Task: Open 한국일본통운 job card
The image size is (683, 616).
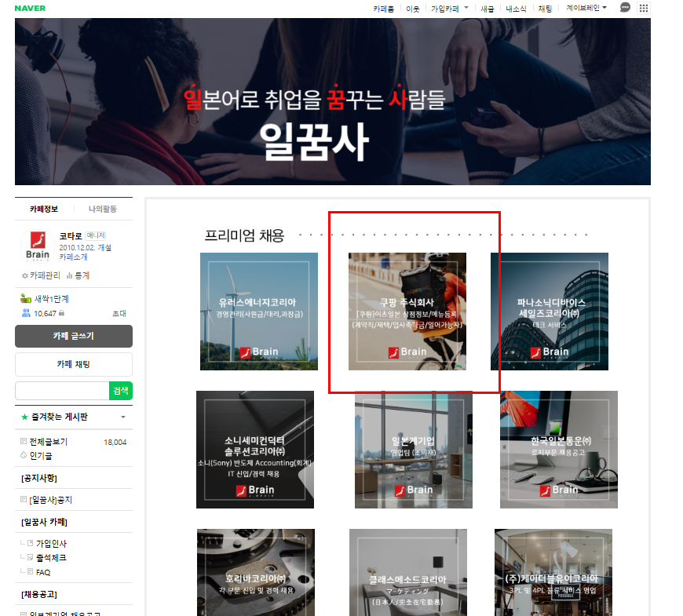Action: [559, 450]
